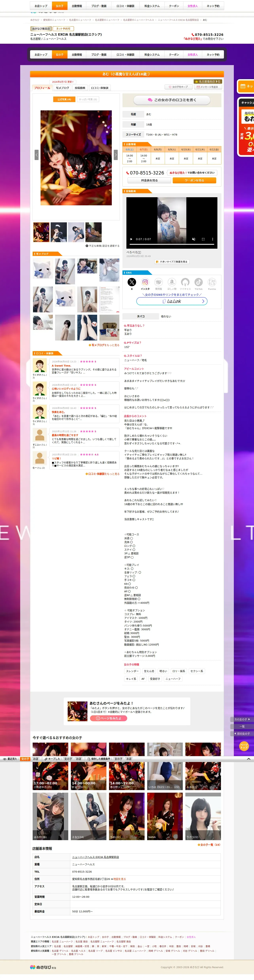This screenshot has height=980, width=254.
Task: Switch photo gallery to 公式写真 (4)
Action: tap(64, 99)
